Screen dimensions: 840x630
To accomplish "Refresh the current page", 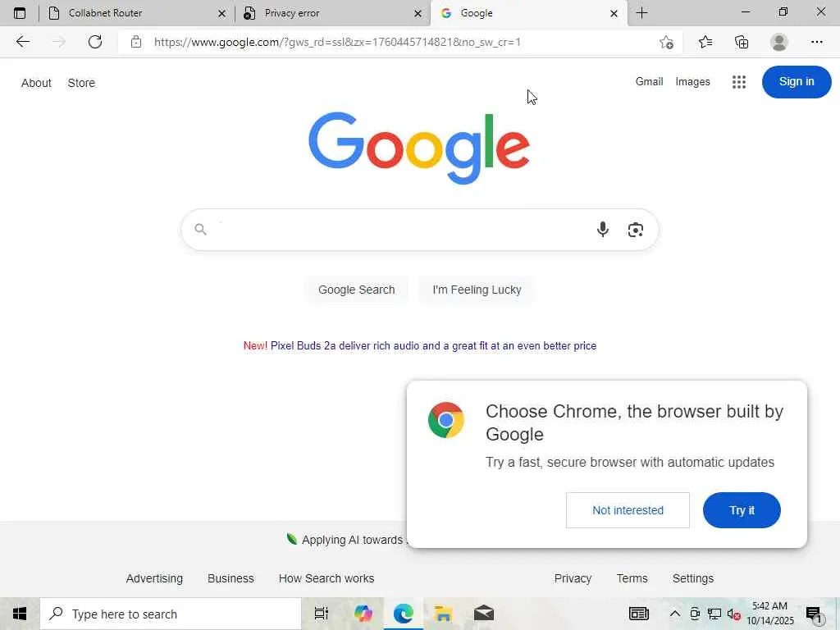I will (x=95, y=42).
